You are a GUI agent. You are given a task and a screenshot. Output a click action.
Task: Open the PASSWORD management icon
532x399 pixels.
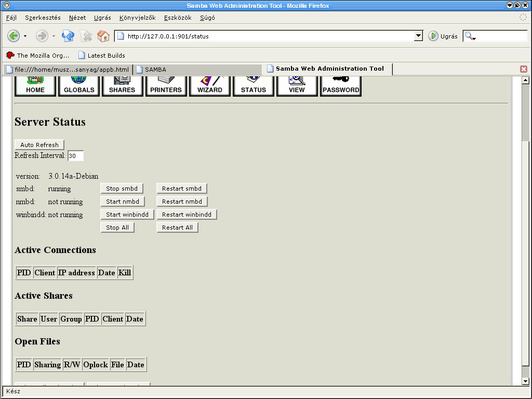[x=341, y=86]
